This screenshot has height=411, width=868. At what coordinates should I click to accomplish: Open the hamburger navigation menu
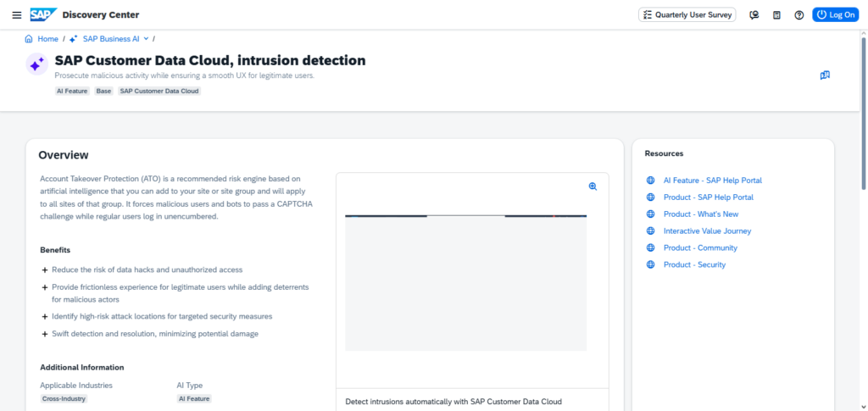click(x=17, y=15)
